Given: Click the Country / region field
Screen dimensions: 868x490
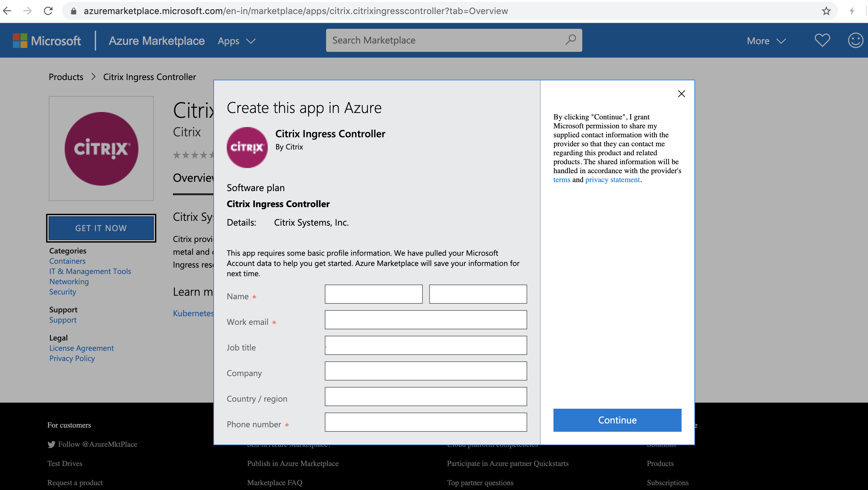Looking at the screenshot, I should coord(426,396).
